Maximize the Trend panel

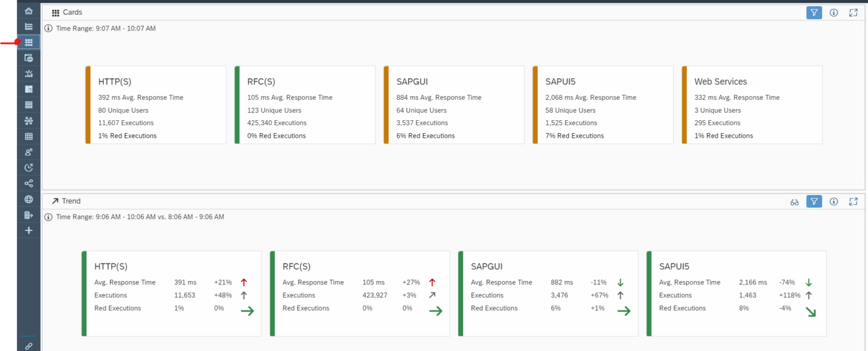853,201
